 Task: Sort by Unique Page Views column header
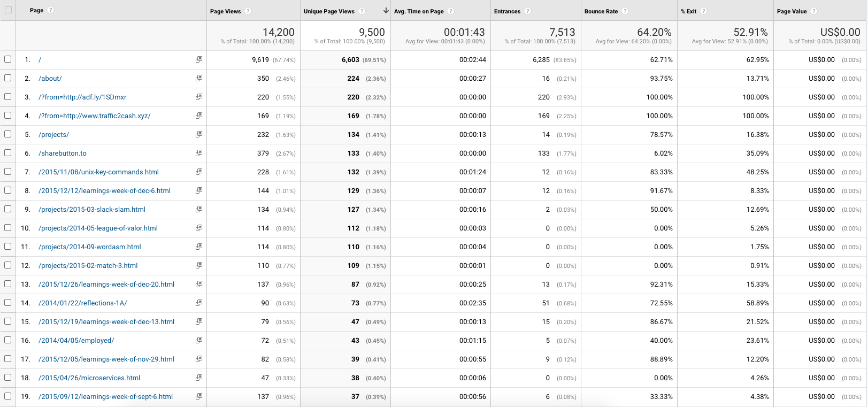(x=329, y=11)
